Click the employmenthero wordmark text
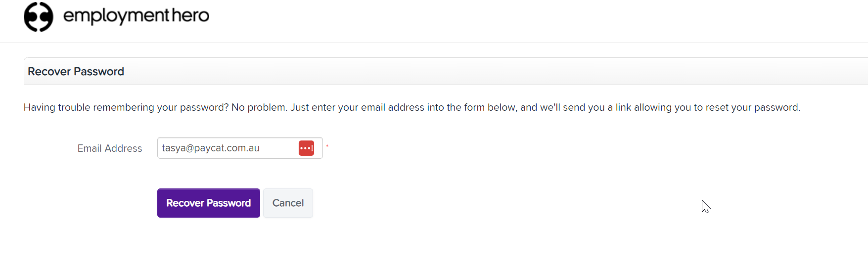The width and height of the screenshot is (868, 275). click(136, 16)
